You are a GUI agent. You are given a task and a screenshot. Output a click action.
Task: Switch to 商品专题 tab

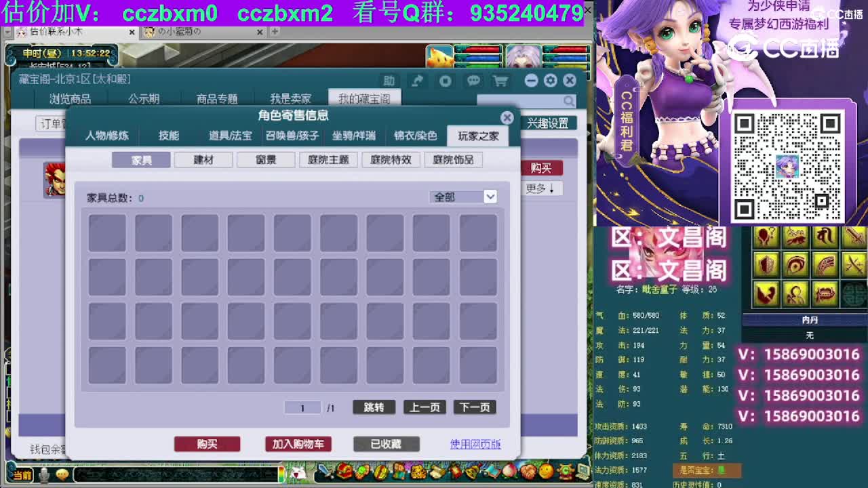pyautogui.click(x=217, y=99)
